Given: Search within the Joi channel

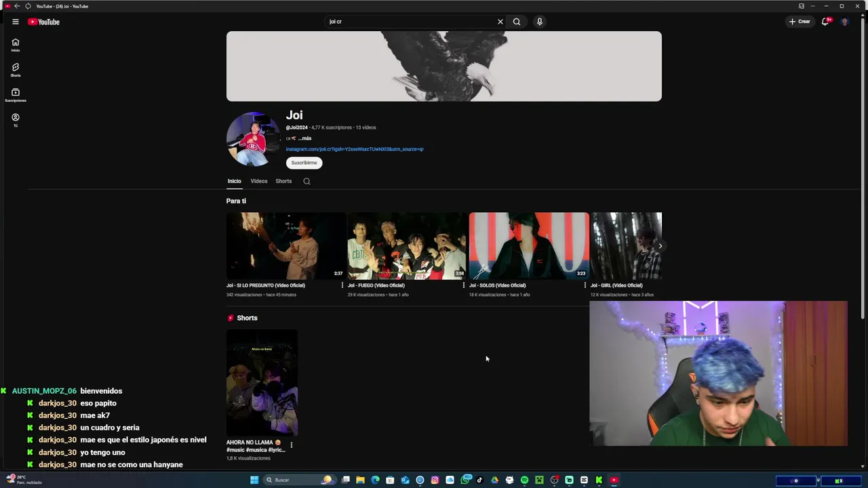Looking at the screenshot, I should [307, 181].
